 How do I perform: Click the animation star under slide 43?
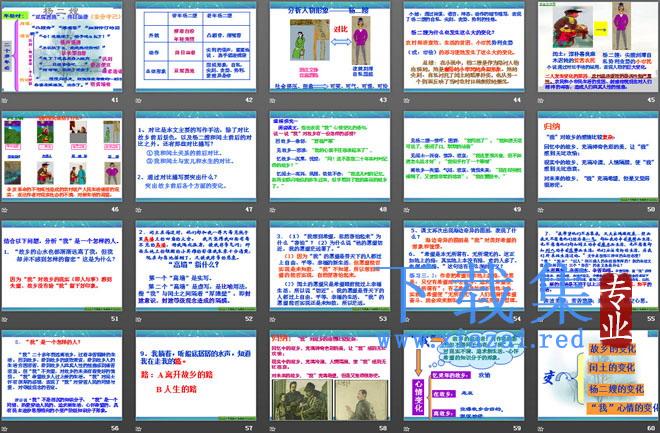tap(272, 100)
